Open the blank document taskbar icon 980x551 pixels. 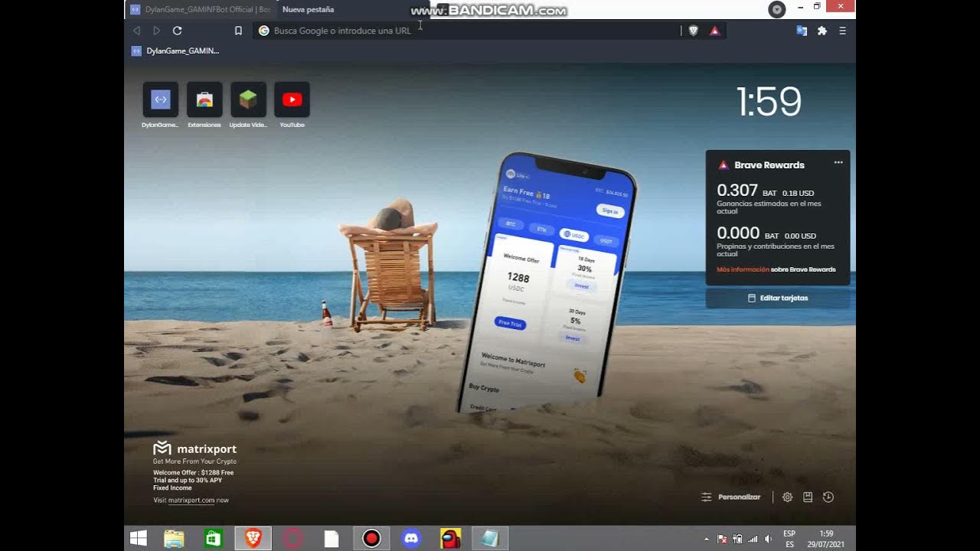(x=332, y=539)
